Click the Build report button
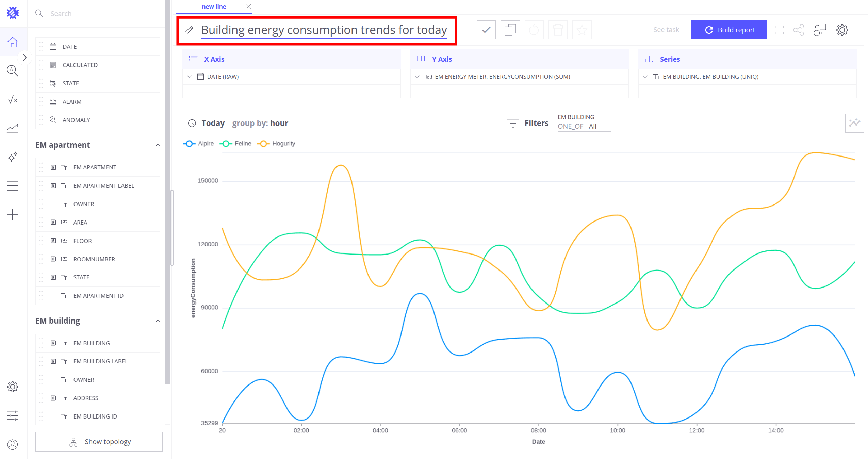 729,30
